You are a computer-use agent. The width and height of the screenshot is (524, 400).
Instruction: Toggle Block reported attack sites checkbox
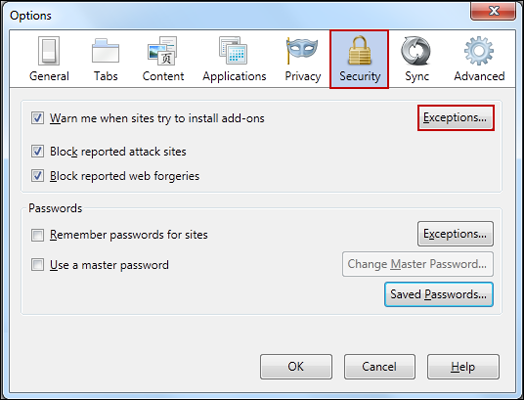[37, 151]
